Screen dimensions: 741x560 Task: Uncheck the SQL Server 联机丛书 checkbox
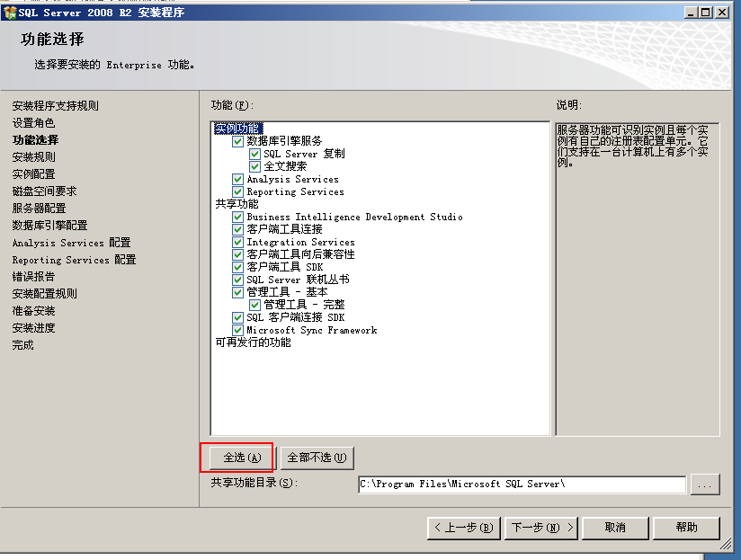[237, 280]
